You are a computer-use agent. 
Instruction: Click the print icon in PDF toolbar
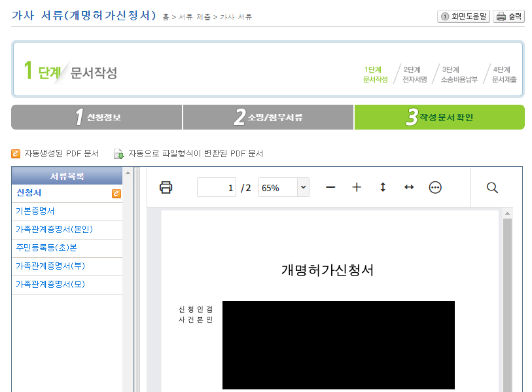166,187
